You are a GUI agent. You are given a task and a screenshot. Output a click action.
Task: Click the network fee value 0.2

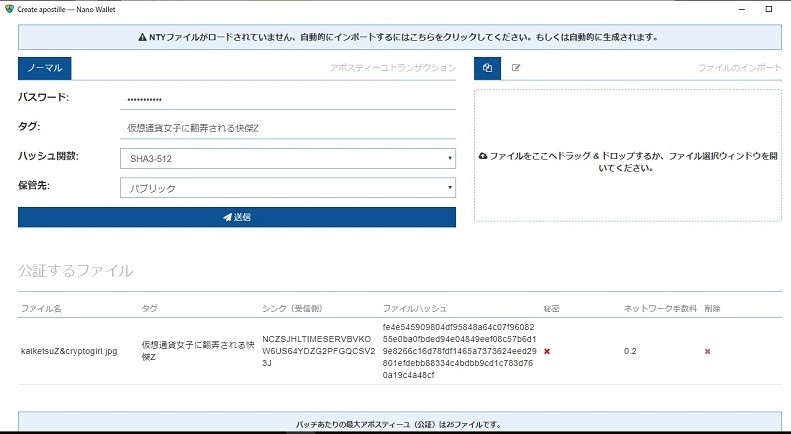point(630,351)
